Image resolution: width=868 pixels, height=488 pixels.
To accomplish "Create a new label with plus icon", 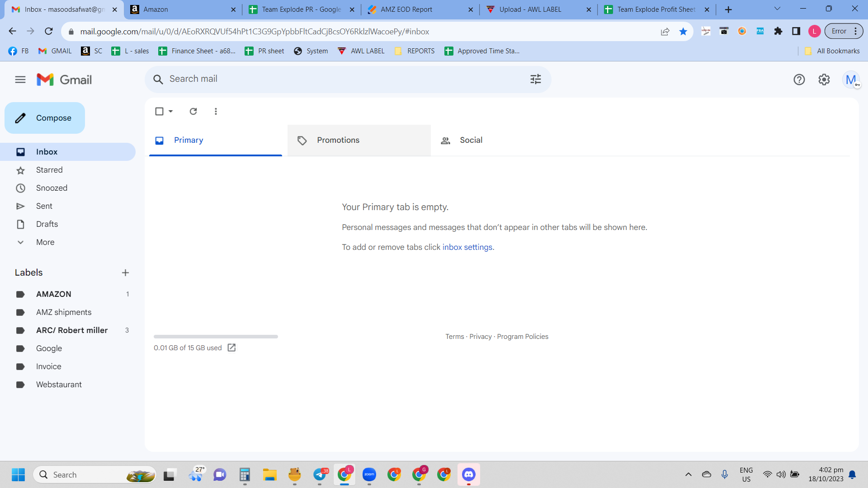I will [x=125, y=272].
